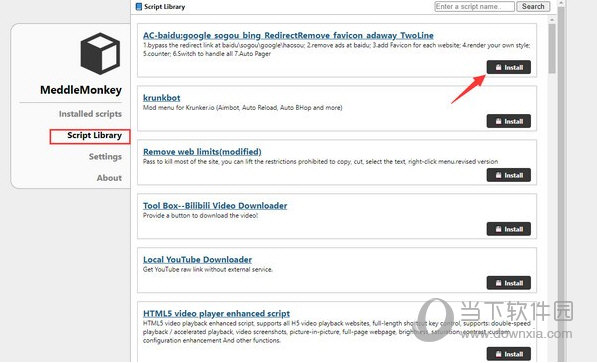
Task: Click the script list scrollbar thumb
Action: click(x=552, y=48)
